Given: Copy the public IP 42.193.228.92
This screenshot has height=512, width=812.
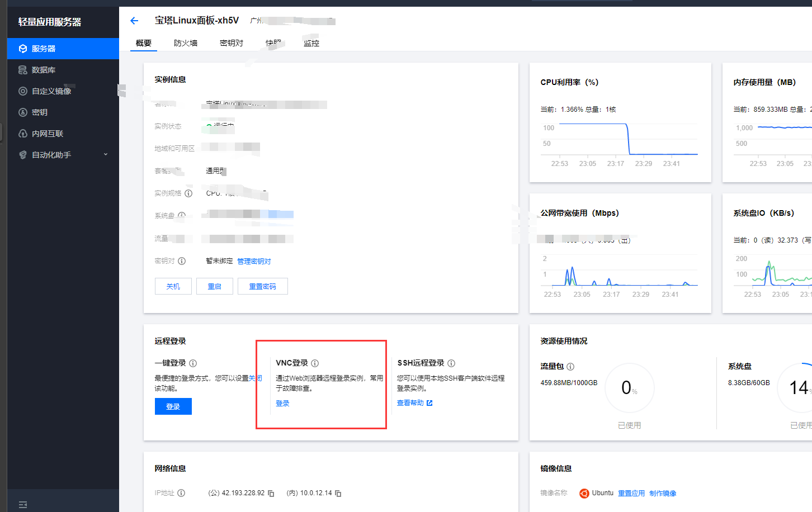Looking at the screenshot, I should 271,494.
